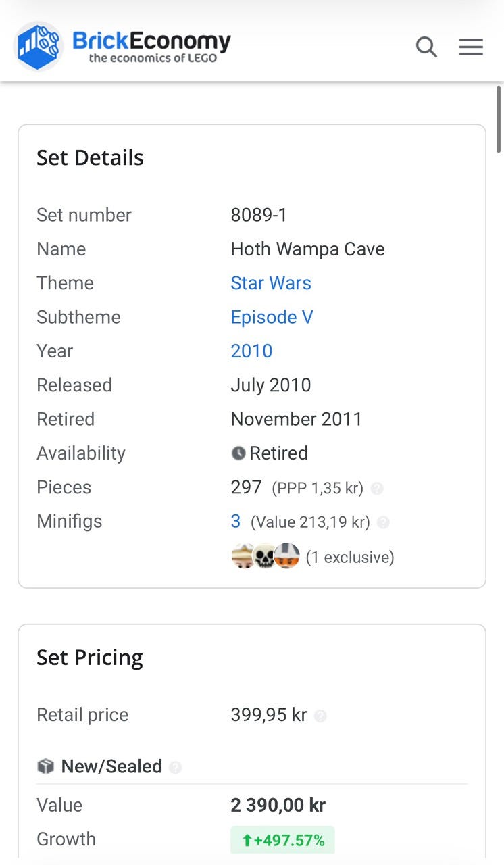504x865 pixels.
Task: Open the hamburger navigation menu
Action: pyautogui.click(x=471, y=47)
